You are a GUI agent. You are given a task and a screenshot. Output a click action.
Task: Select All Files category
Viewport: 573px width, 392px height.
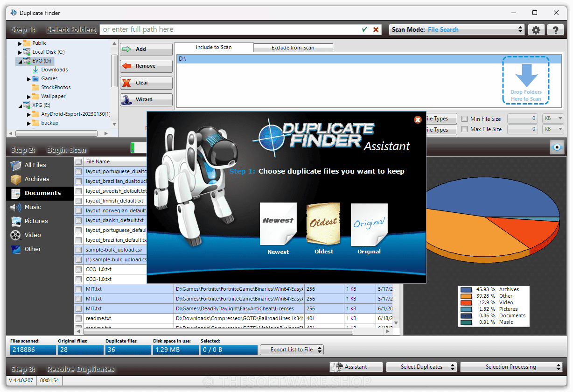pos(40,165)
